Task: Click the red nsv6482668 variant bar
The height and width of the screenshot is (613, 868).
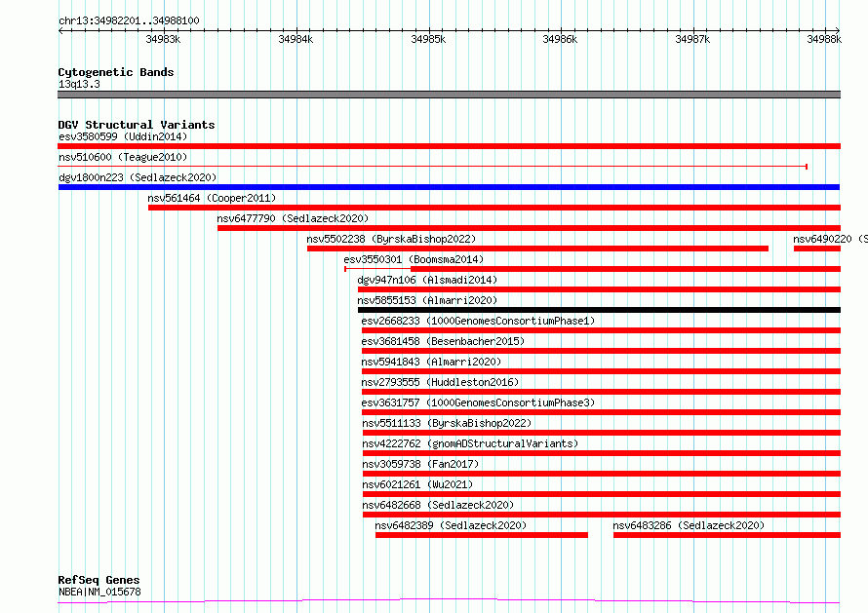Action: (x=602, y=515)
